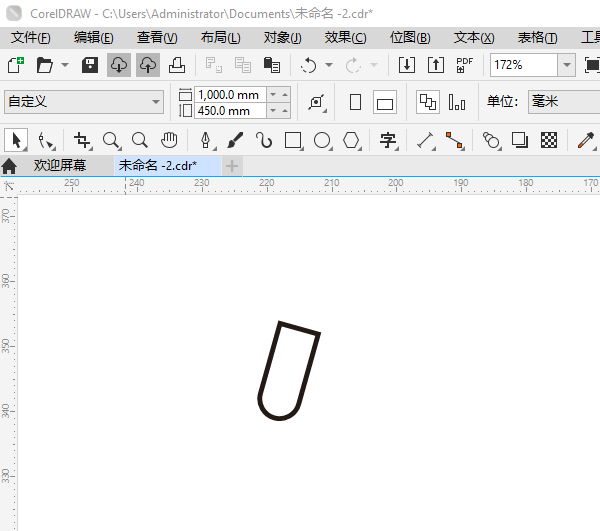Viewport: 600px width, 531px height.
Task: Create a new document with the New icon
Action: (x=16, y=65)
